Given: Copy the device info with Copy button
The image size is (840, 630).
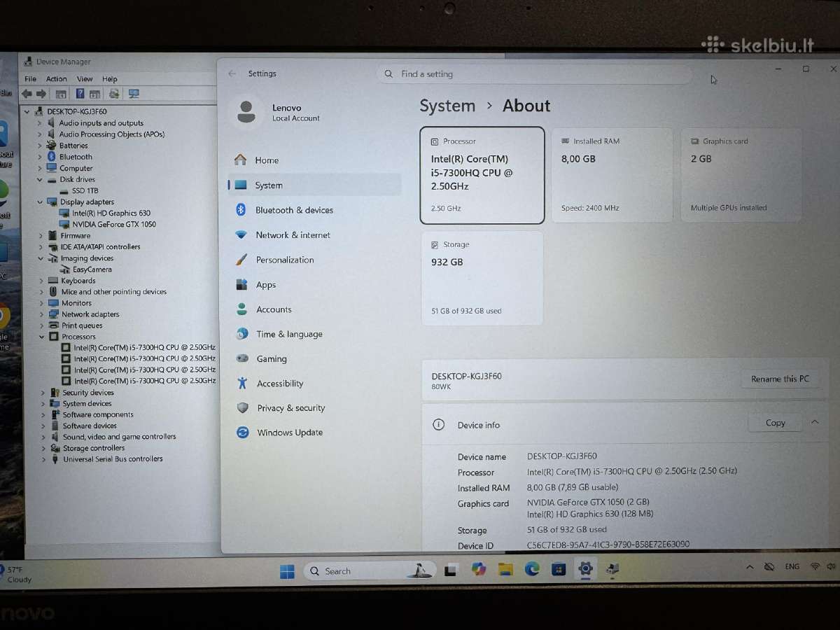Looking at the screenshot, I should pyautogui.click(x=776, y=423).
